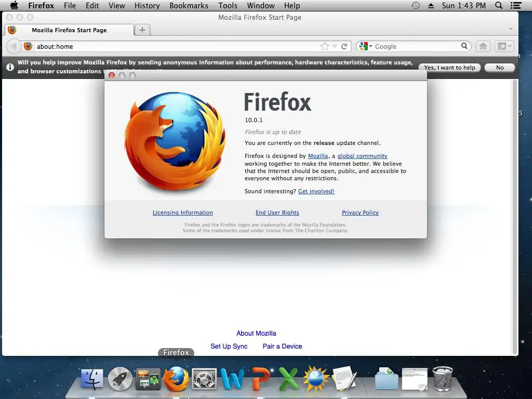Open End User Rights link
This screenshot has height=399, width=532.
(x=277, y=212)
